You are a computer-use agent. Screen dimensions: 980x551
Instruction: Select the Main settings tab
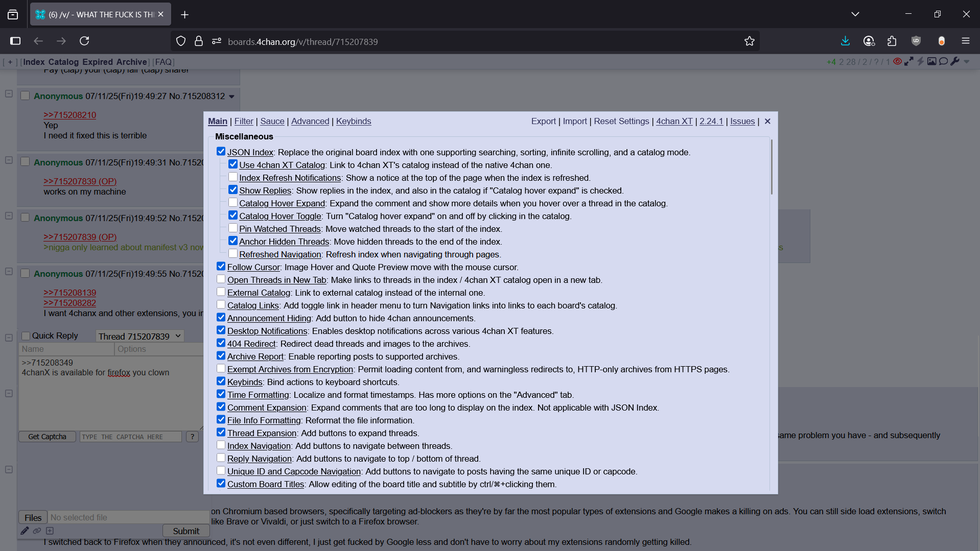click(x=218, y=121)
